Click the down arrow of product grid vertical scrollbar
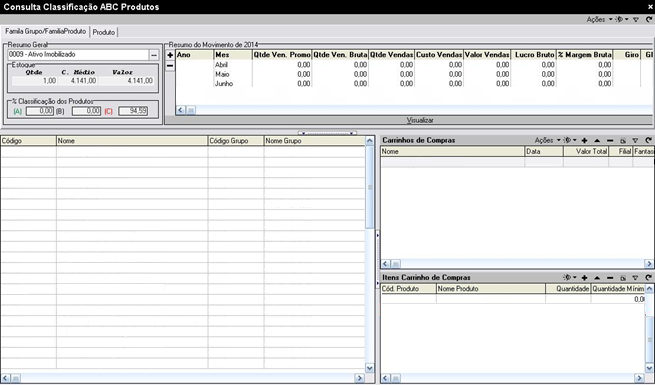Image resolution: width=655 pixels, height=385 pixels. pos(370,368)
